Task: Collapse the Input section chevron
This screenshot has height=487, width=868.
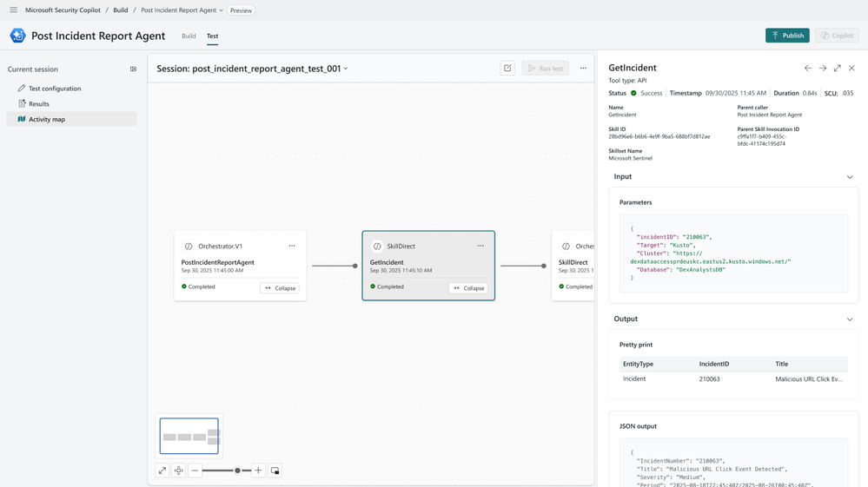Action: pos(850,177)
